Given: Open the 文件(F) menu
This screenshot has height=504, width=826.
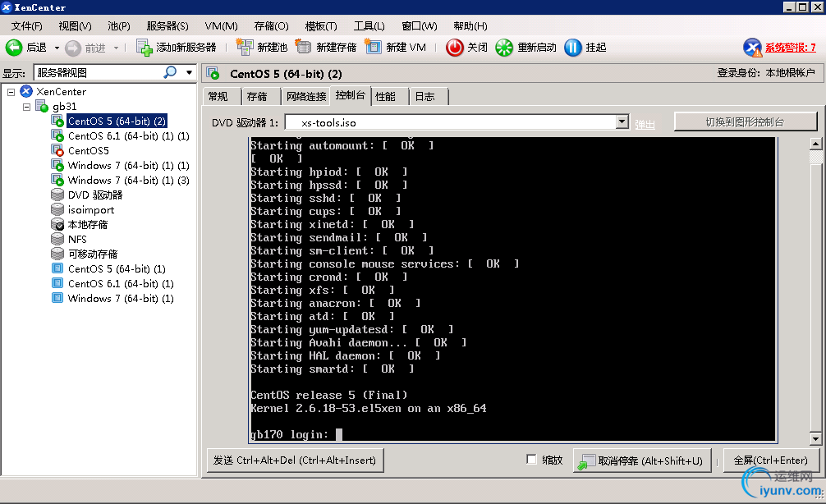Looking at the screenshot, I should (x=26, y=25).
